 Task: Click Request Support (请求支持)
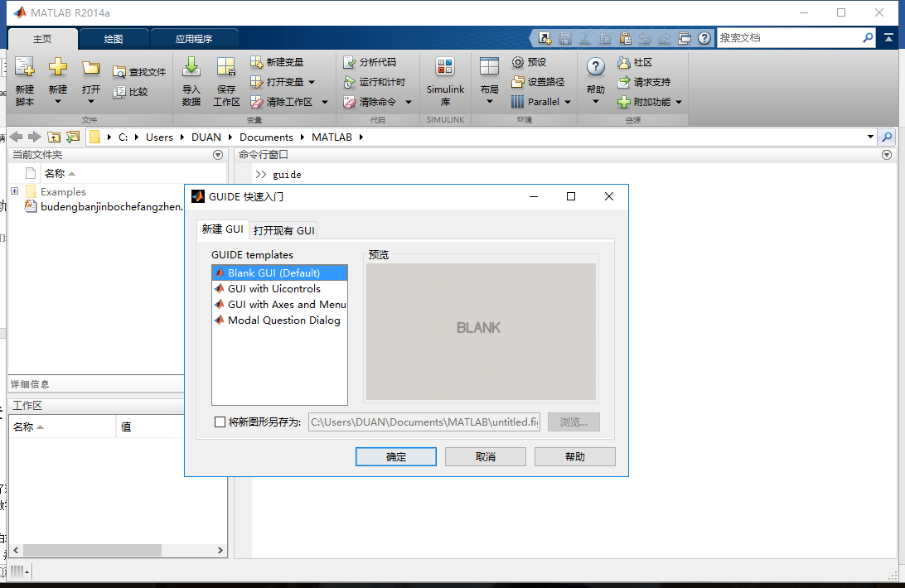coord(644,82)
